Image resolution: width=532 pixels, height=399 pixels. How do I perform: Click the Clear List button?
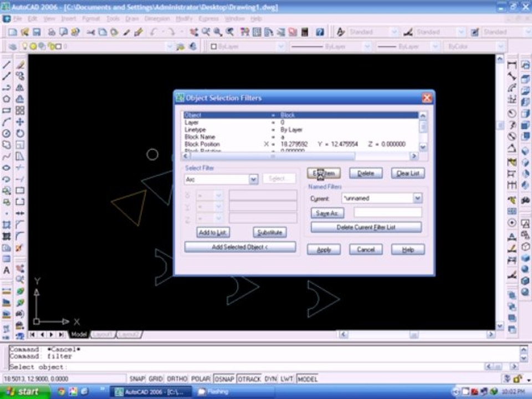pos(408,173)
